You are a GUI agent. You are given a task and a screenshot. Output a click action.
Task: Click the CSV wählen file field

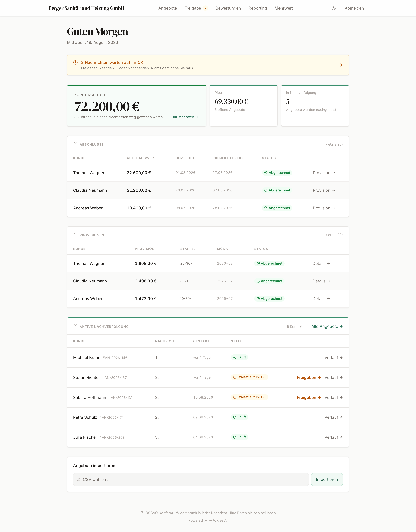[x=191, y=479]
